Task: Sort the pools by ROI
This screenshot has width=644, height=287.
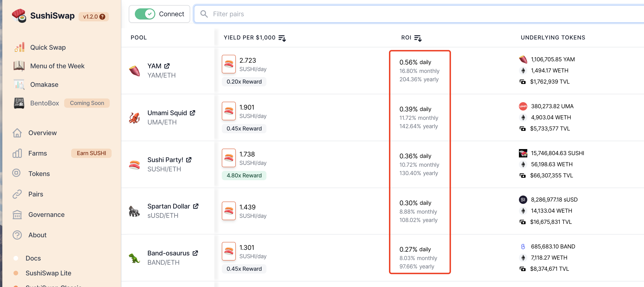Action: 418,38
